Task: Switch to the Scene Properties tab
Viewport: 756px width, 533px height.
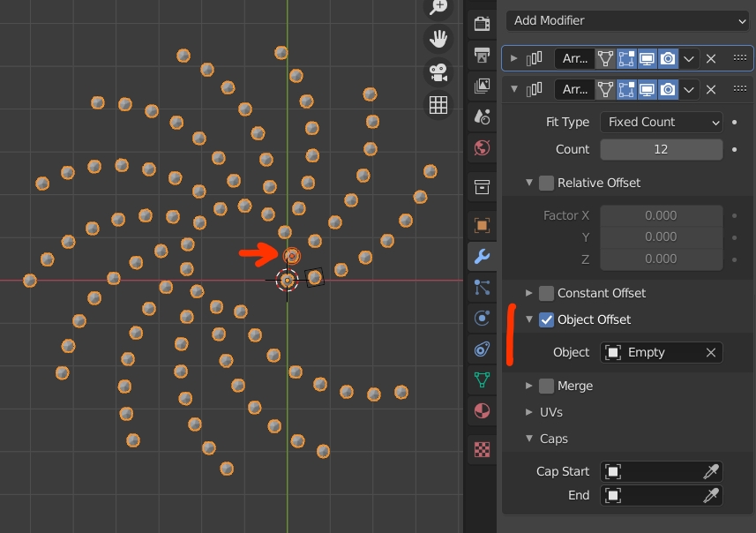Action: coord(481,116)
